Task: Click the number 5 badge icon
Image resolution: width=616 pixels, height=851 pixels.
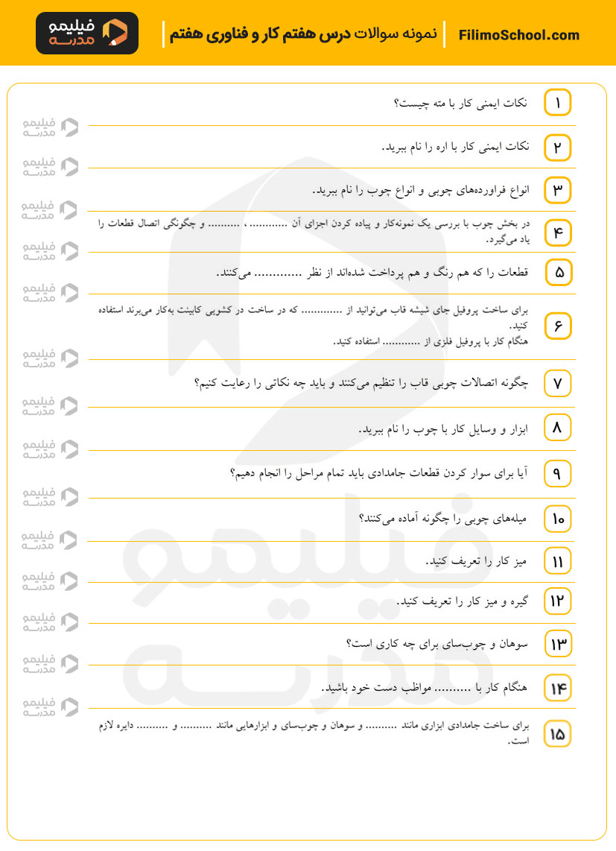Action: pos(558,273)
